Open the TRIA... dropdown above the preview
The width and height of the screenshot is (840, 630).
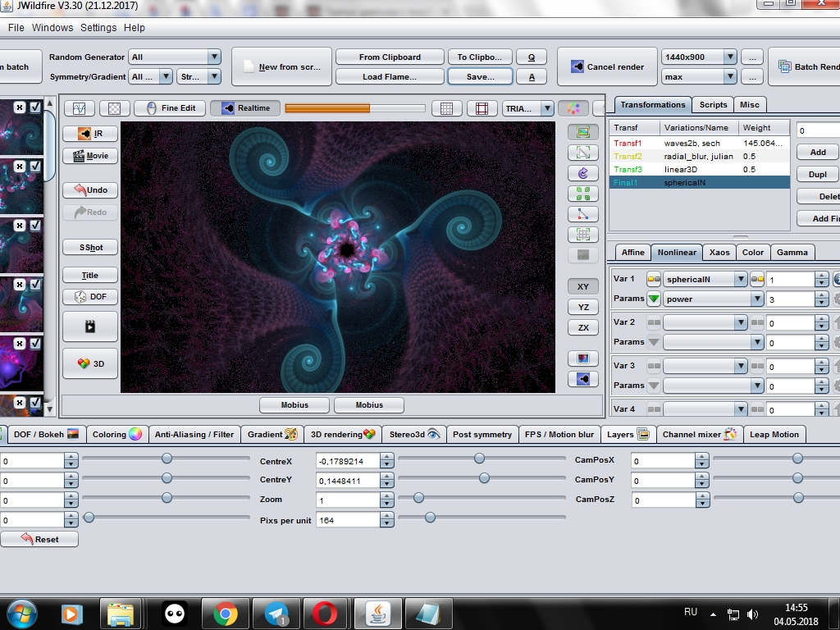(527, 108)
